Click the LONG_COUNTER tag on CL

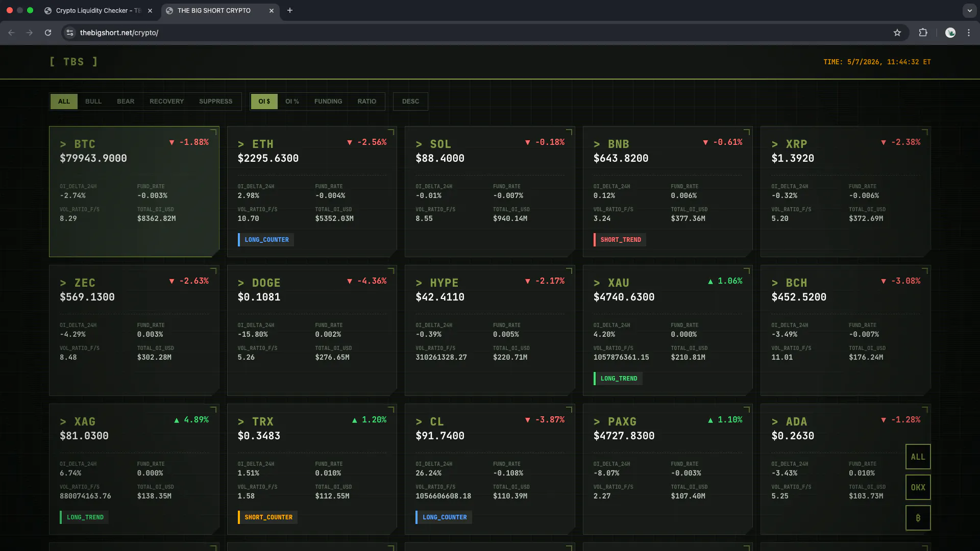coord(444,517)
